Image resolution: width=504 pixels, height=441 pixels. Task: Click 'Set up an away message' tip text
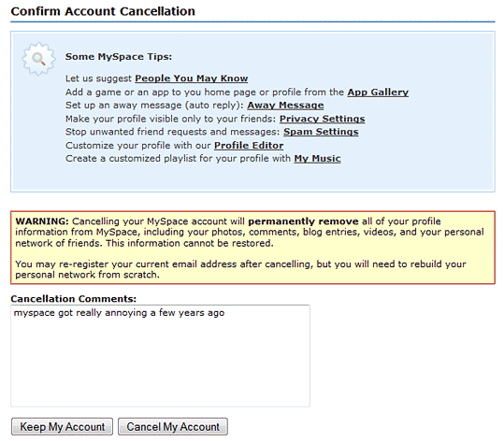coord(154,106)
